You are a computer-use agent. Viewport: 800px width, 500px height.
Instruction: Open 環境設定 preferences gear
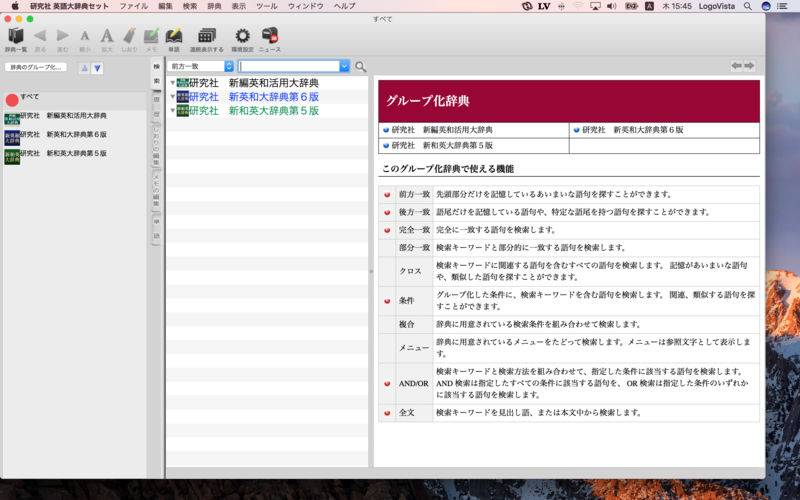(242, 39)
